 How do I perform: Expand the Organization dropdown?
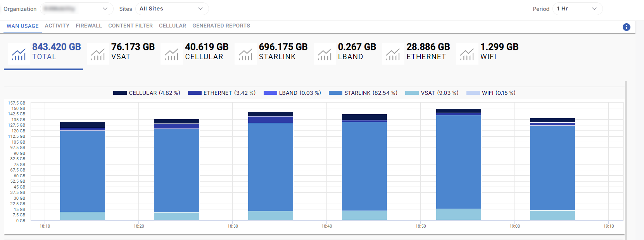tap(76, 9)
